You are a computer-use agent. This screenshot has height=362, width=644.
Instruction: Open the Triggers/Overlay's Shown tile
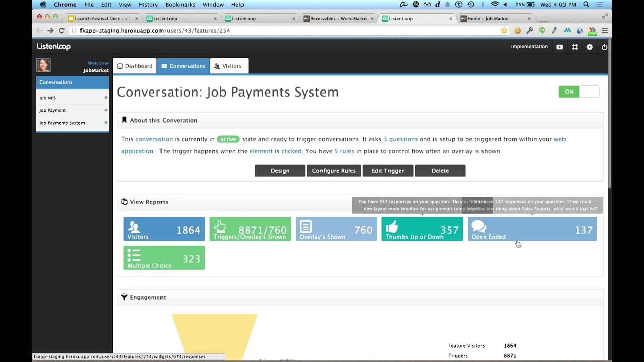coord(250,229)
